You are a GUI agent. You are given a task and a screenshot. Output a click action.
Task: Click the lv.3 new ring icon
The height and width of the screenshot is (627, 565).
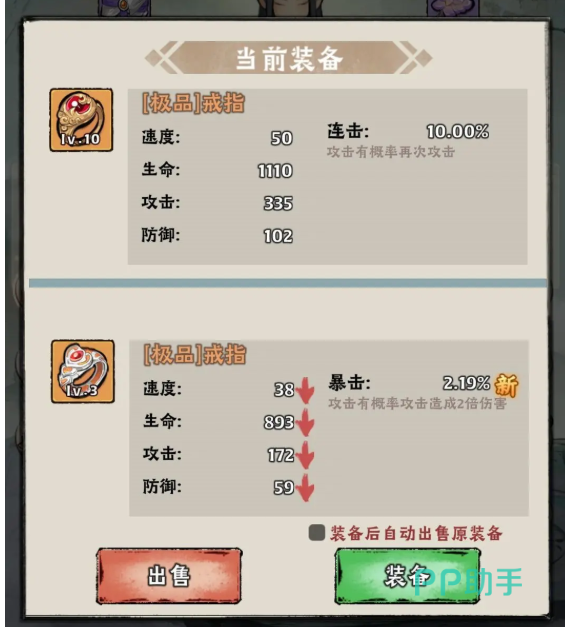click(x=83, y=371)
